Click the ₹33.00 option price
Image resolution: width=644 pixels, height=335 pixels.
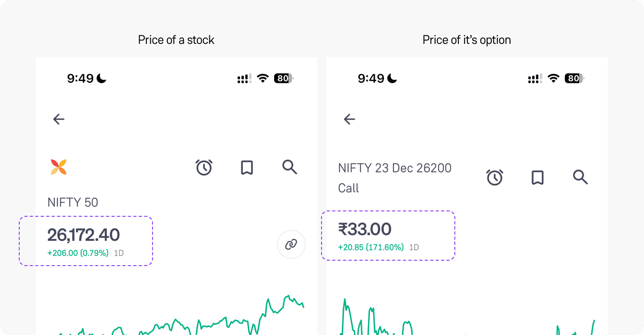pos(364,229)
